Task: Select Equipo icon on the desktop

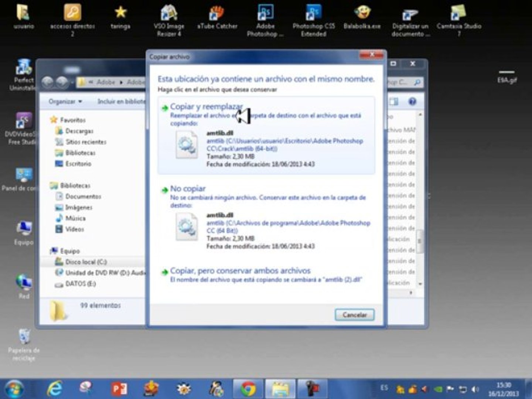Action: click(24, 233)
